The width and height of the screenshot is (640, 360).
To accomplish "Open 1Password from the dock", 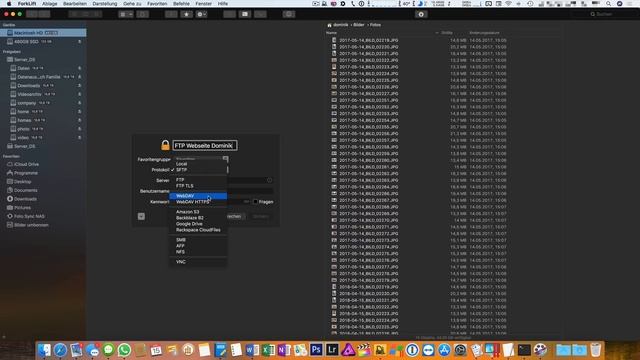I will click(x=412, y=350).
